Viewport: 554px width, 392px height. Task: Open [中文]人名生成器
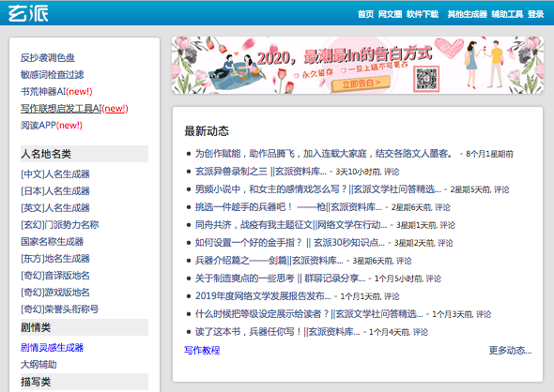pyautogui.click(x=55, y=173)
